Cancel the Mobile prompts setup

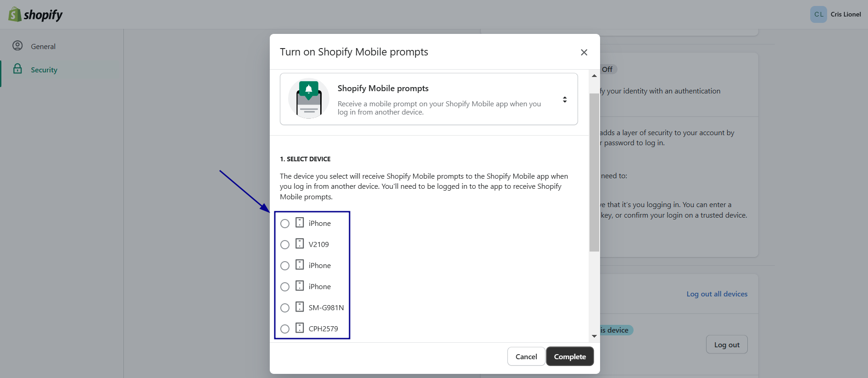[x=526, y=356]
